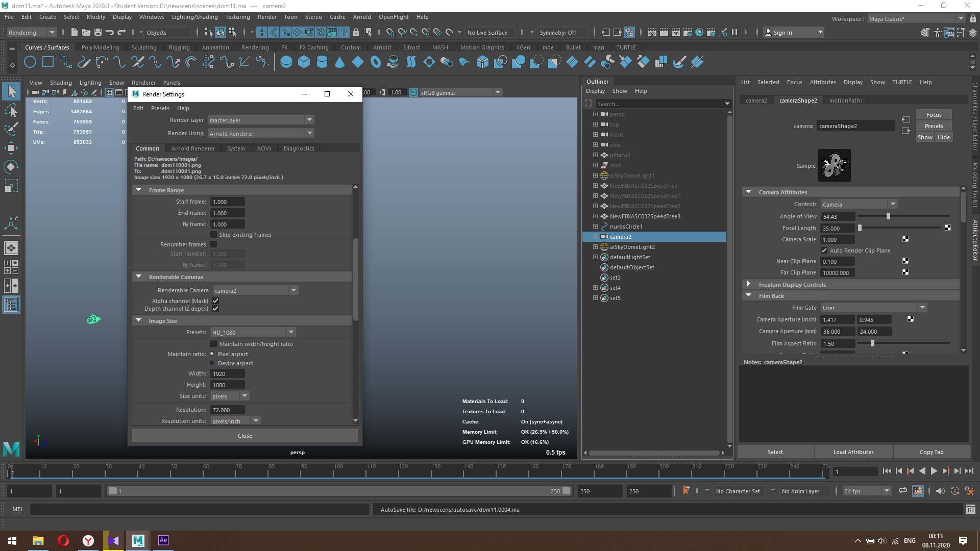Screen dimensions: 980x551
Task: Activate the Rotate tool in toolbox
Action: 11,167
